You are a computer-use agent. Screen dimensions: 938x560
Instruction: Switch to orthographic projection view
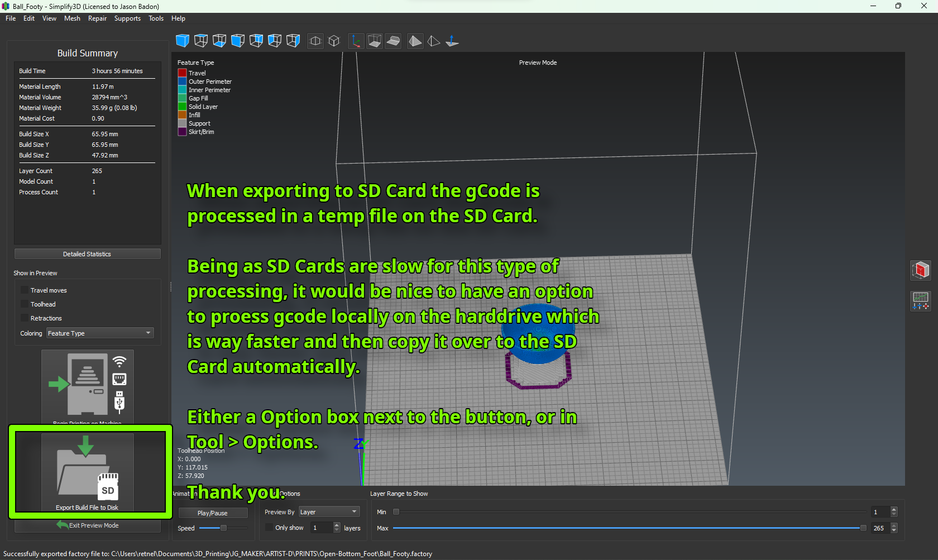[x=334, y=41]
